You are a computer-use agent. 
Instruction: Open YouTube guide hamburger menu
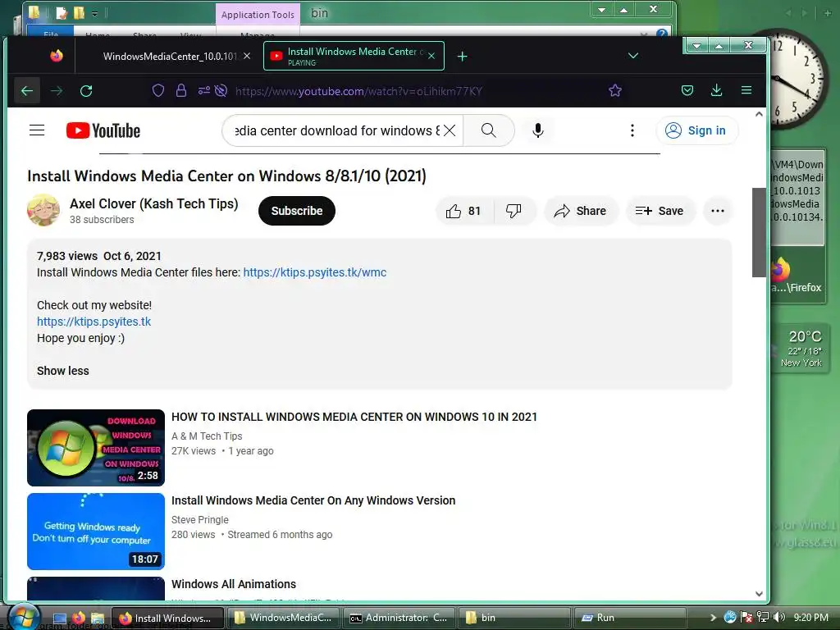37,130
